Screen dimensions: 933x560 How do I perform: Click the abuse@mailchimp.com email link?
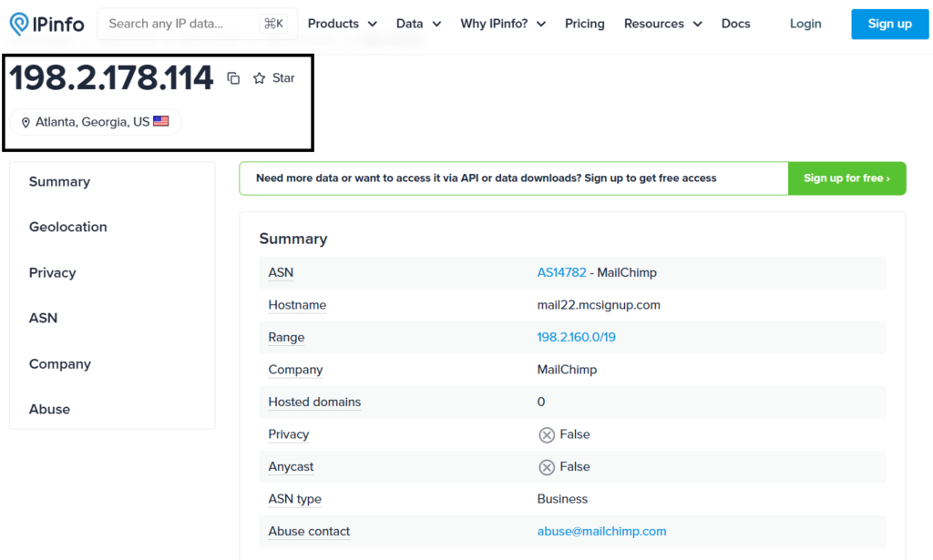tap(601, 532)
